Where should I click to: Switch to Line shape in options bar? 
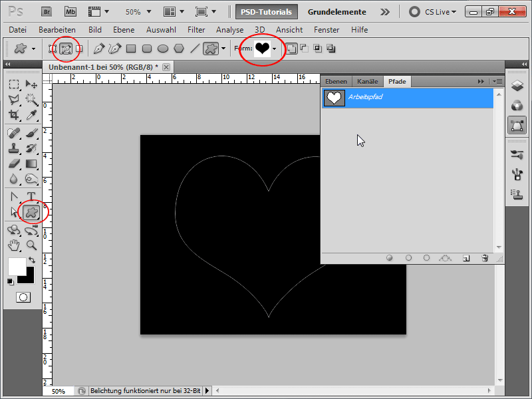tap(195, 49)
